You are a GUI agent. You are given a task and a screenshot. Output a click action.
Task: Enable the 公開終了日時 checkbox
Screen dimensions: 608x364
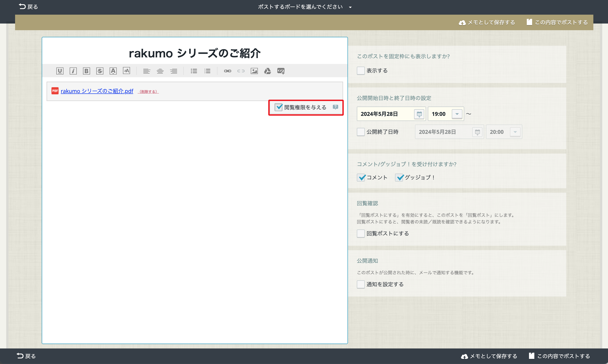tap(361, 132)
